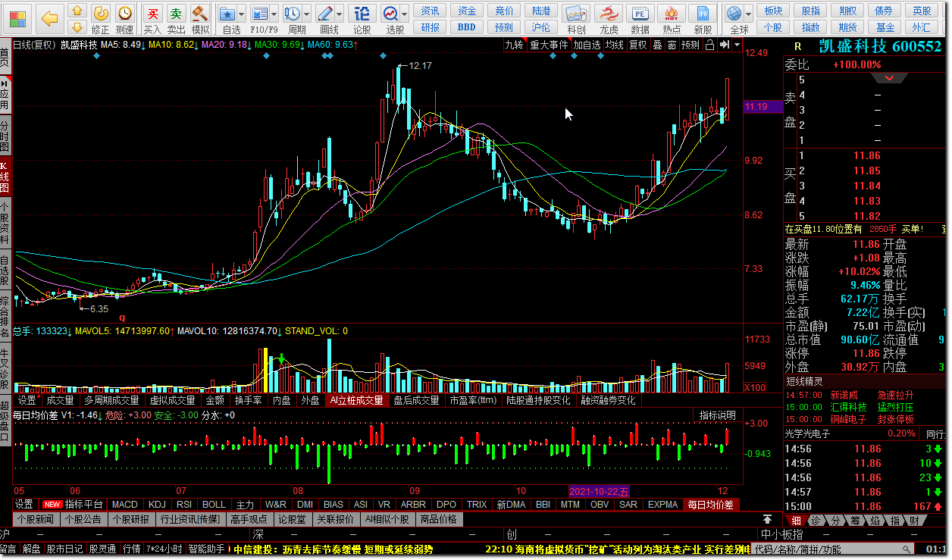Image resolution: width=952 pixels, height=560 pixels.
Task: Toggle 均线 moving averages display
Action: click(615, 45)
